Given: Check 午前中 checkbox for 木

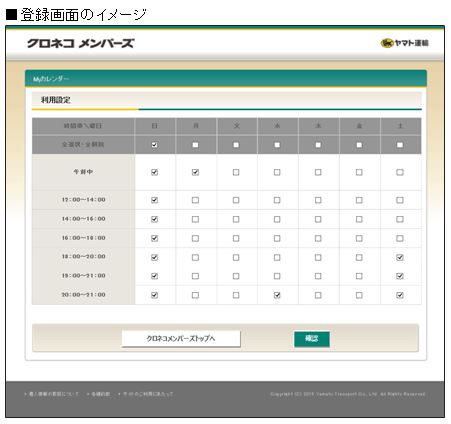Looking at the screenshot, I should (318, 172).
